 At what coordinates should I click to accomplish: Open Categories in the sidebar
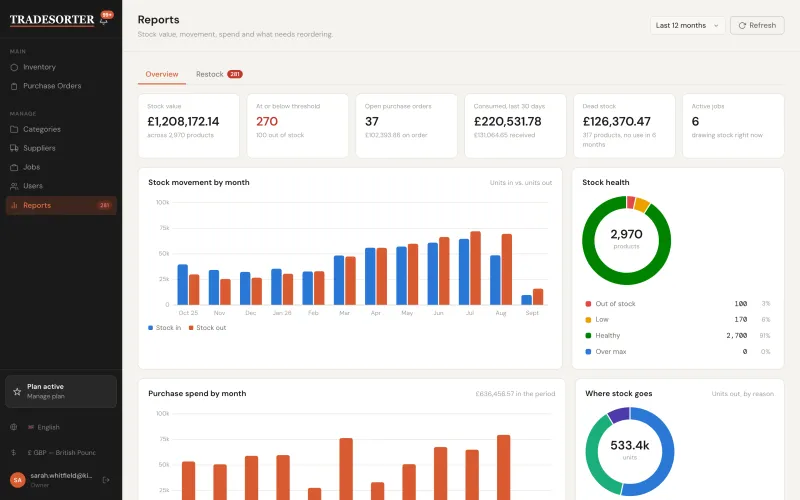click(61, 130)
